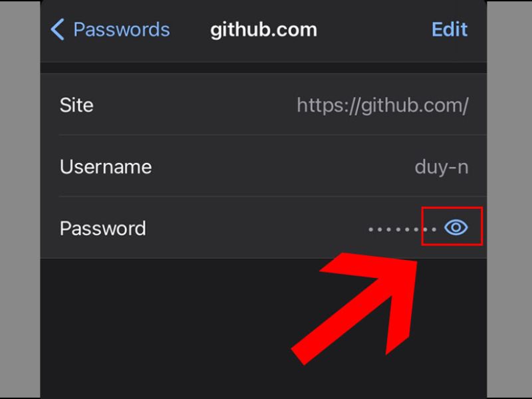Viewport: 532px width, 399px height.
Task: Click the red highlight box's left edge
Action: coord(422,226)
